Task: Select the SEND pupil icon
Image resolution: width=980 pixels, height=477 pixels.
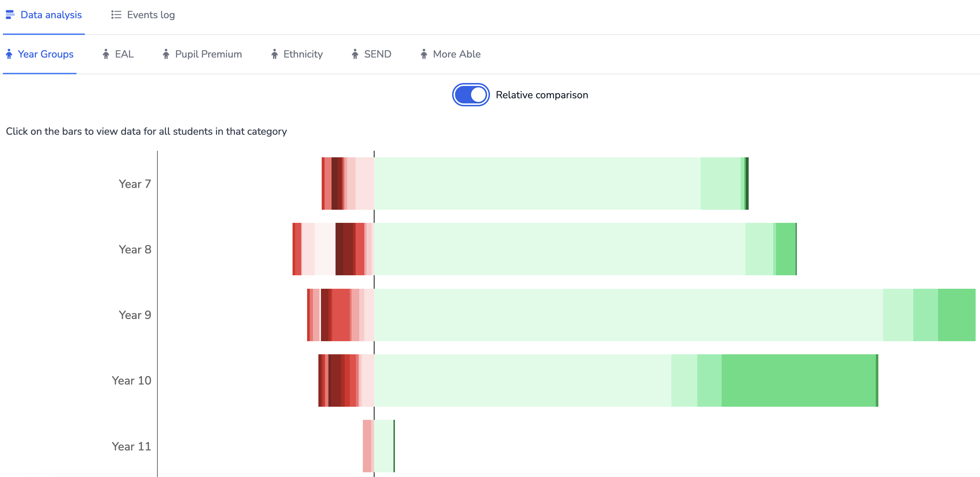Action: click(354, 54)
